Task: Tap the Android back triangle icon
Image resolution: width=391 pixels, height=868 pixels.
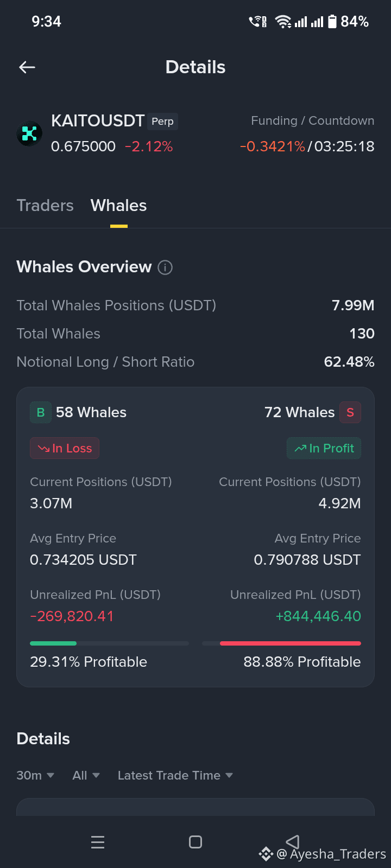Action: point(293,841)
